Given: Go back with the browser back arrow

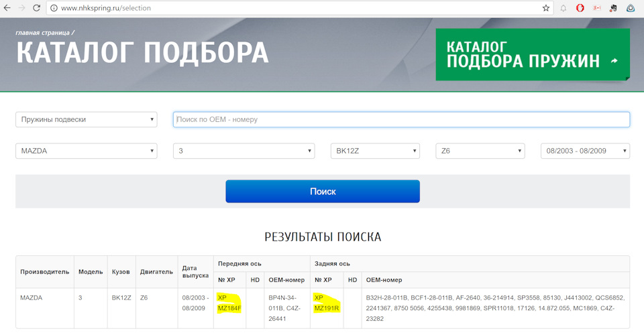Looking at the screenshot, I should tap(7, 8).
